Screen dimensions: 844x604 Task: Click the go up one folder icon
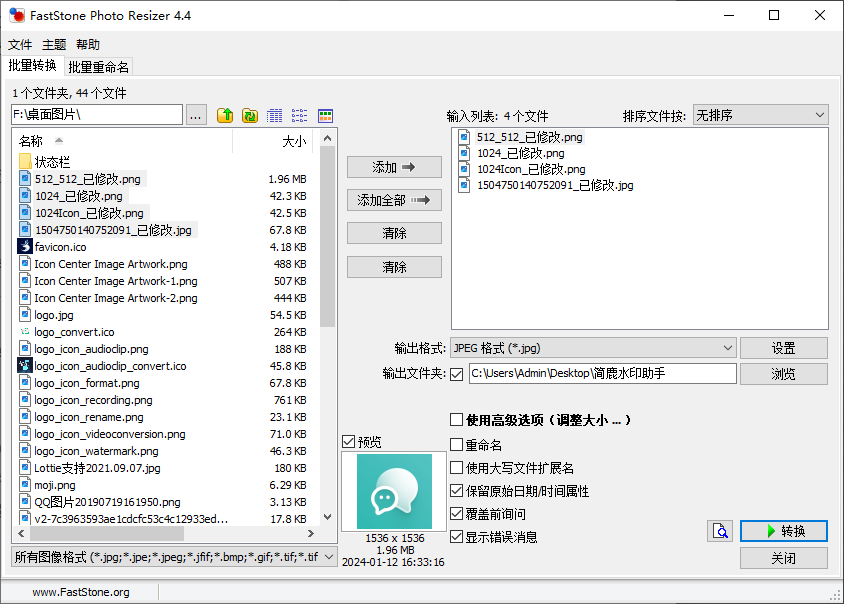pyautogui.click(x=225, y=116)
